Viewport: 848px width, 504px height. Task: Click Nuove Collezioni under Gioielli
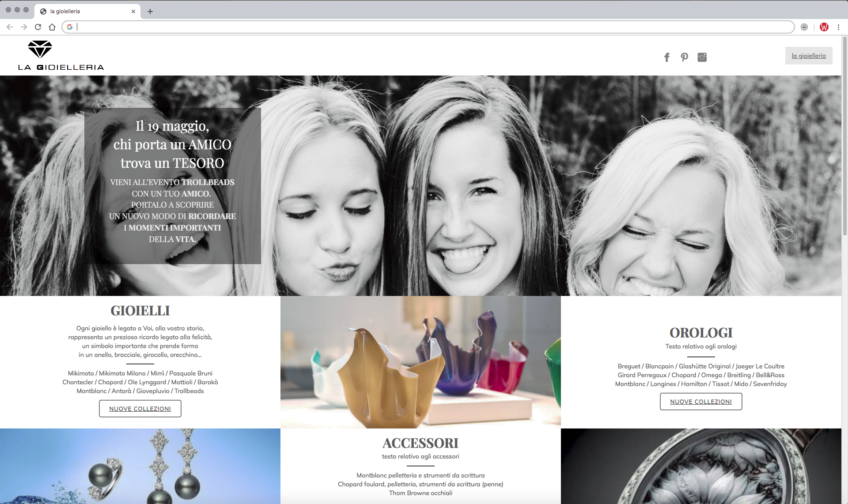tap(140, 409)
